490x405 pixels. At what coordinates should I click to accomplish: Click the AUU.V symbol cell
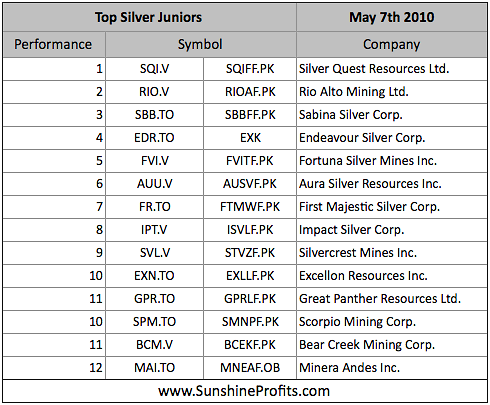tap(154, 184)
